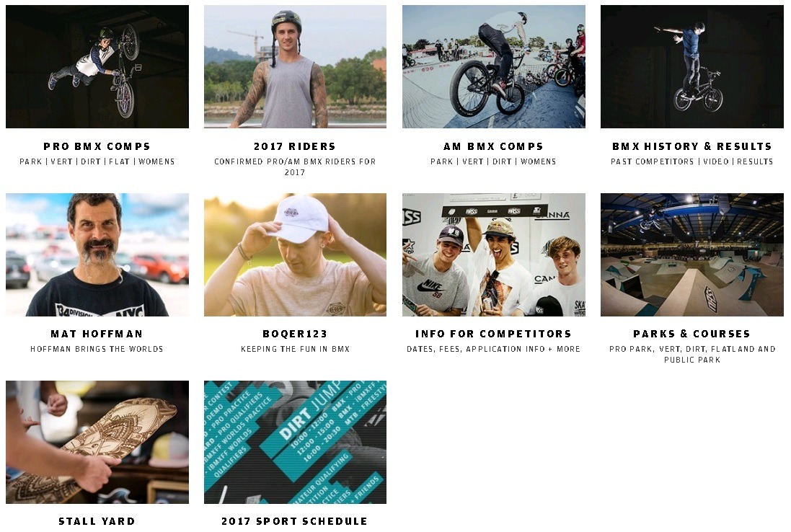This screenshot has height=532, width=791.
Task: Click the Info for Competitors heading
Action: click(x=494, y=334)
